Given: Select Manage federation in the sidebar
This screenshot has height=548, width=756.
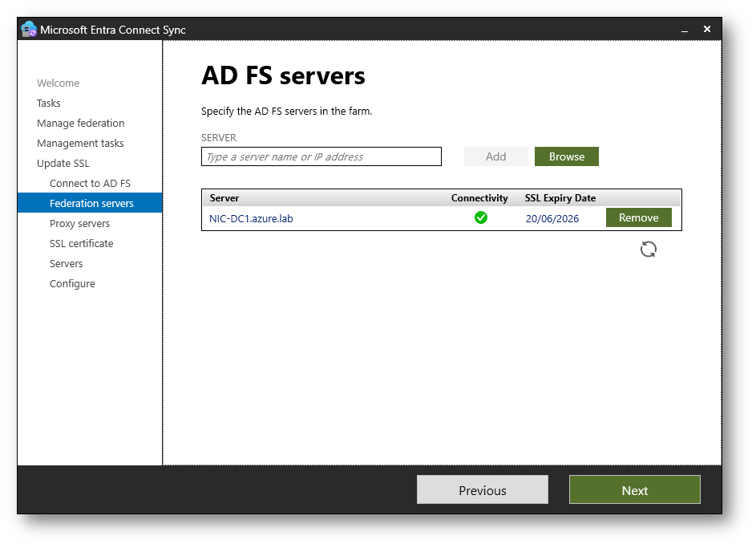Looking at the screenshot, I should pos(80,123).
